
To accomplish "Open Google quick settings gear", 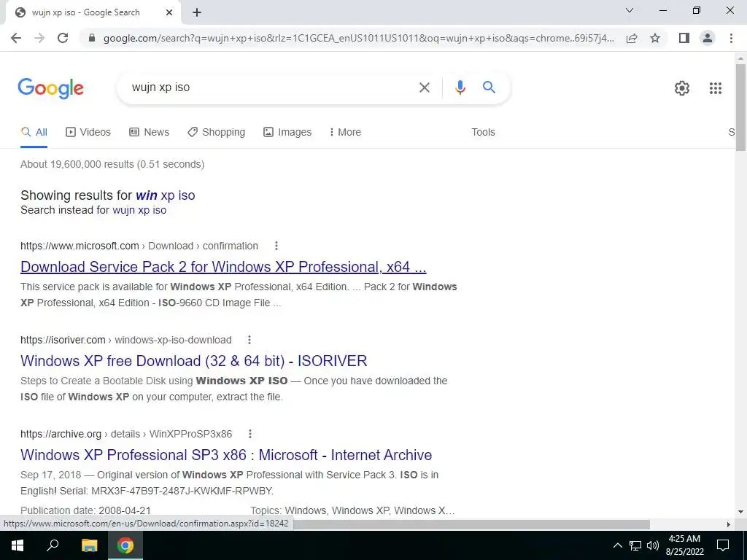I will point(682,88).
